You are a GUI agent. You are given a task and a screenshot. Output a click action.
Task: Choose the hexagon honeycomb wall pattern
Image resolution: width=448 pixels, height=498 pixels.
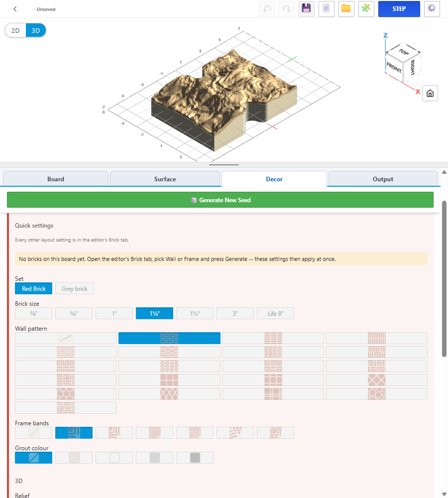coord(66,394)
